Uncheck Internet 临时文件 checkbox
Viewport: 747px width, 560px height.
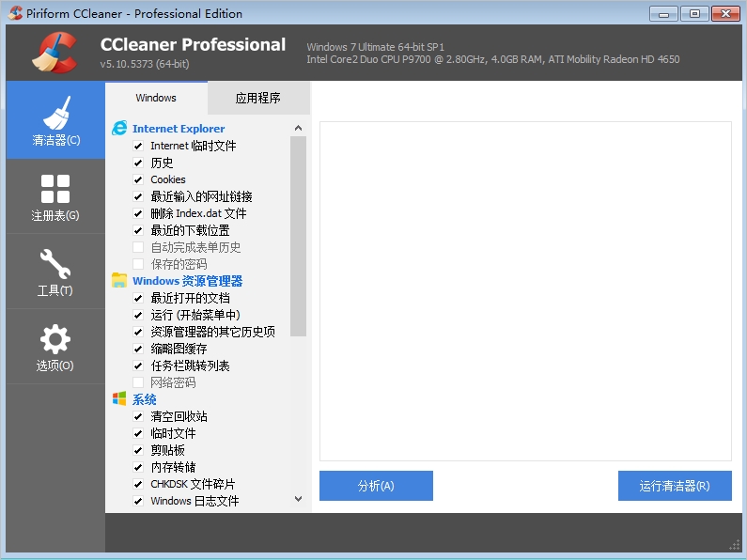click(x=138, y=146)
